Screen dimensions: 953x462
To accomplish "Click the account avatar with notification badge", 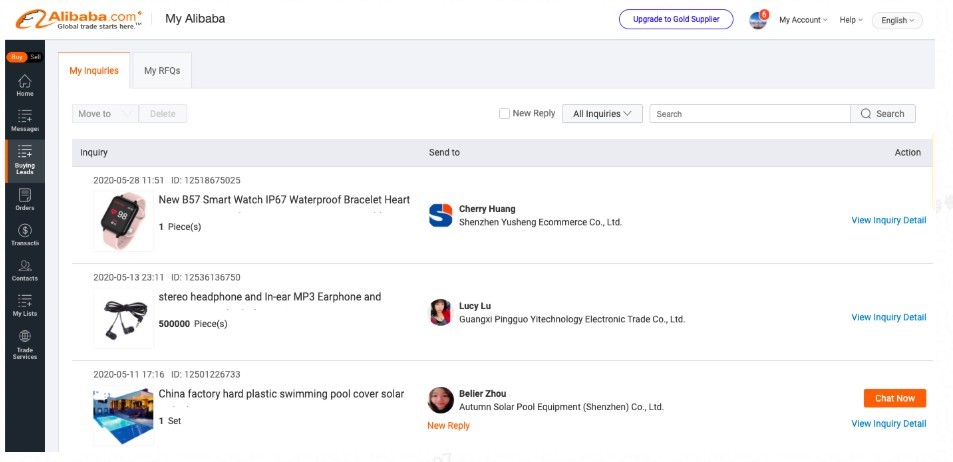I will coord(759,19).
